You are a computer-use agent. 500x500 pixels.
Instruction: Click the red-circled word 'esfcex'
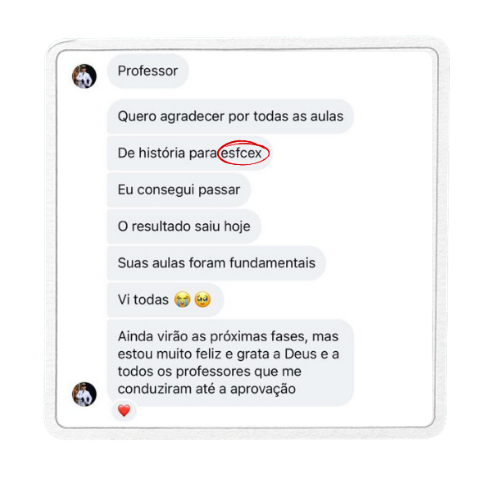(x=242, y=153)
